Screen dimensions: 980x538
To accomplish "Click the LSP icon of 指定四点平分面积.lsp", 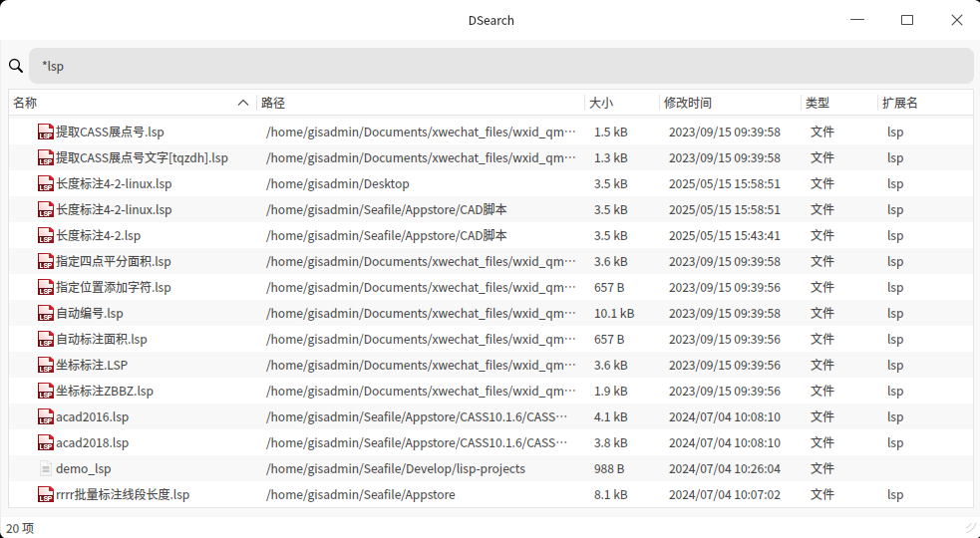I will [x=46, y=262].
